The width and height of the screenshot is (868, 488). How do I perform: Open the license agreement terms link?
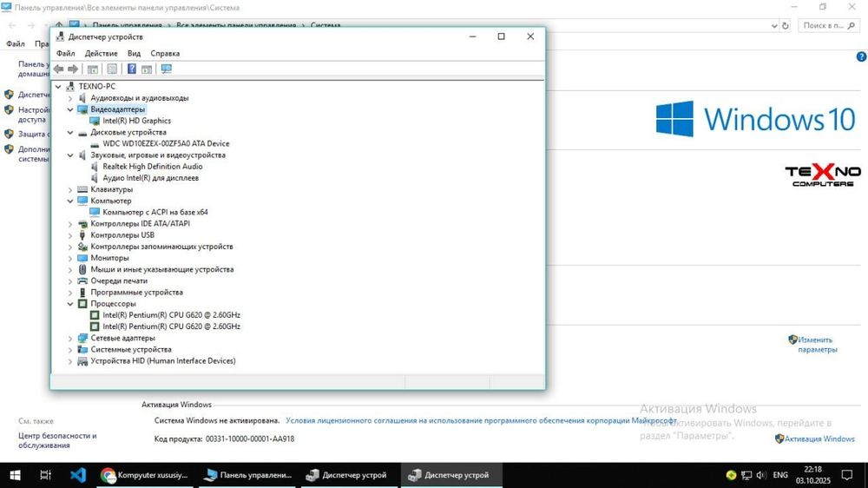(481, 421)
